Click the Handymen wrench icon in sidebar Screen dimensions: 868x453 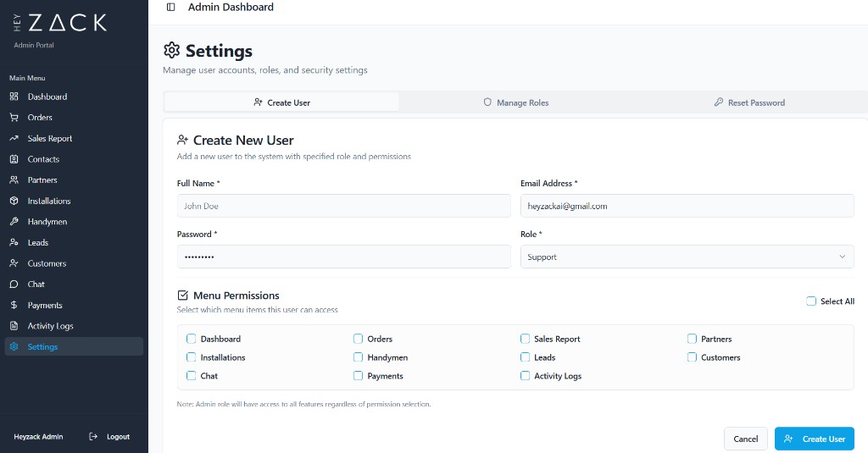click(14, 222)
